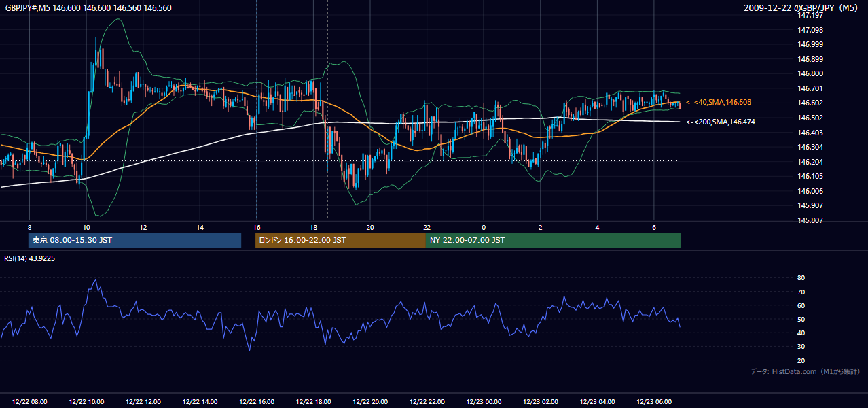868x408 pixels.
Task: Click hour tick 20 under price chart
Action: (x=370, y=227)
